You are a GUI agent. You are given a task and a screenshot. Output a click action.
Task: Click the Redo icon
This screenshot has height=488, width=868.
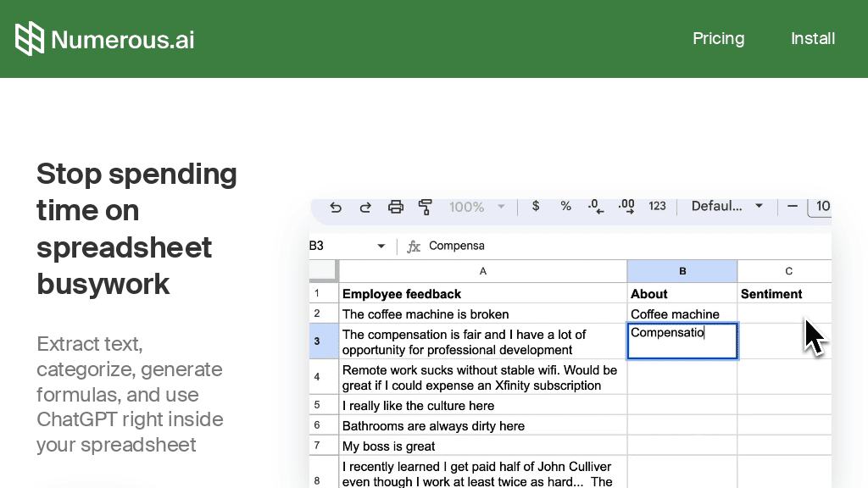tap(365, 206)
